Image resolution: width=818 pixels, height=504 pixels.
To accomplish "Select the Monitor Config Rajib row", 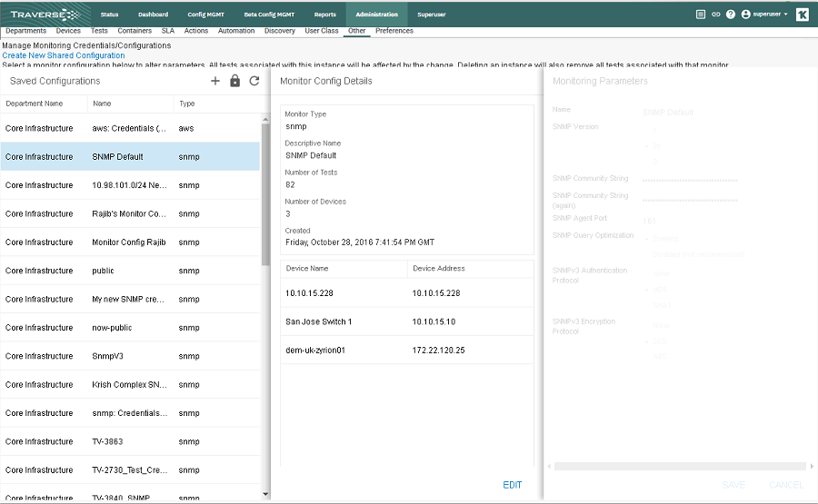I will click(x=130, y=242).
